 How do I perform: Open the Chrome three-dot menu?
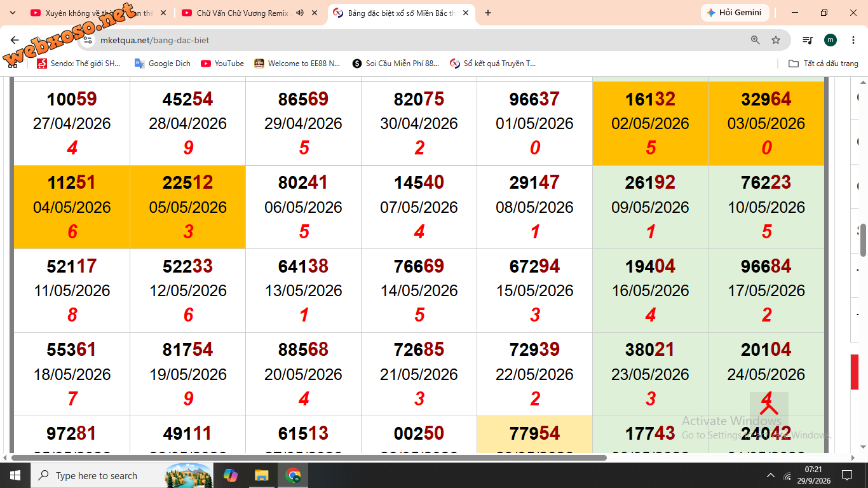click(853, 40)
